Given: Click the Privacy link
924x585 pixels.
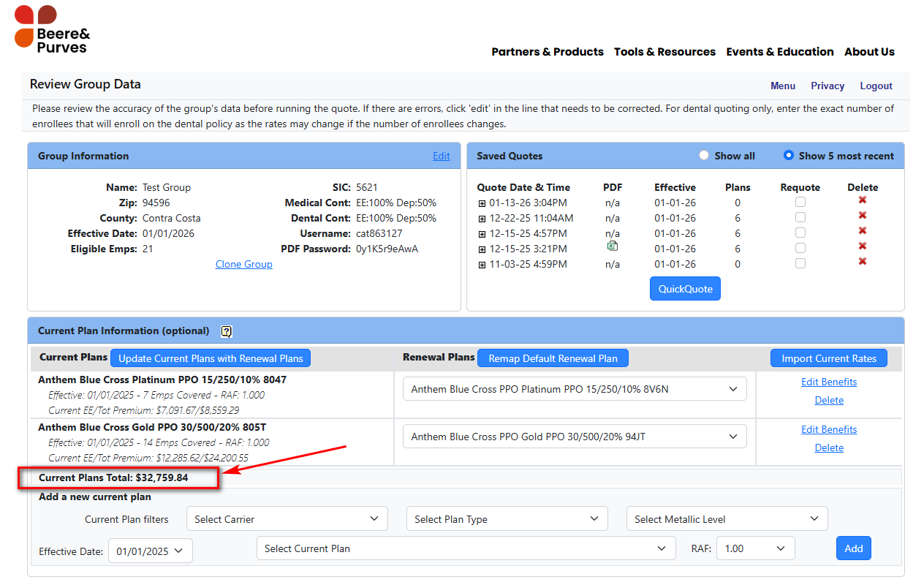Looking at the screenshot, I should (828, 86).
